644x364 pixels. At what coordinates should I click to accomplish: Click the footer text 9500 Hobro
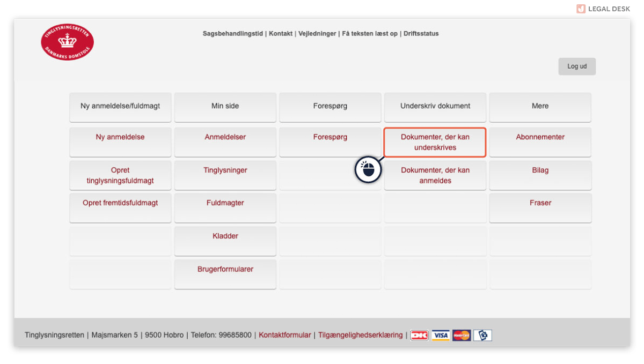click(x=164, y=335)
